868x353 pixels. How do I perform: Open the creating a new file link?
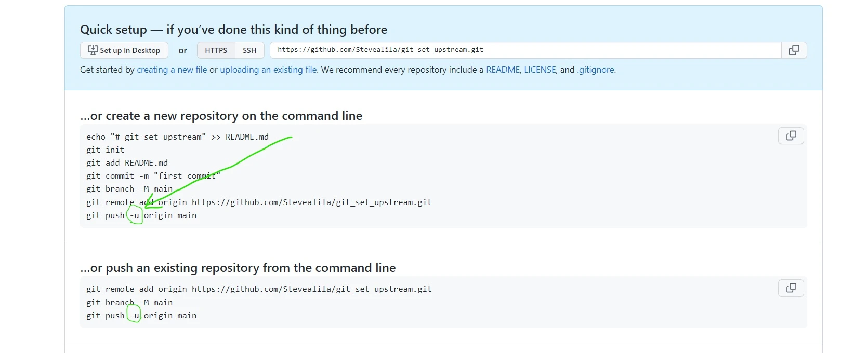coord(172,70)
